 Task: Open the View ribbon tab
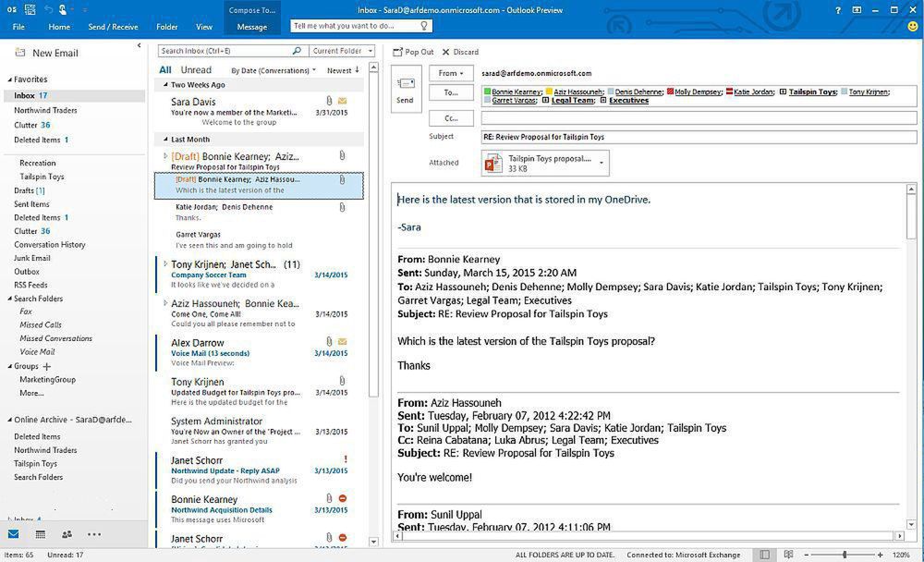tap(204, 27)
